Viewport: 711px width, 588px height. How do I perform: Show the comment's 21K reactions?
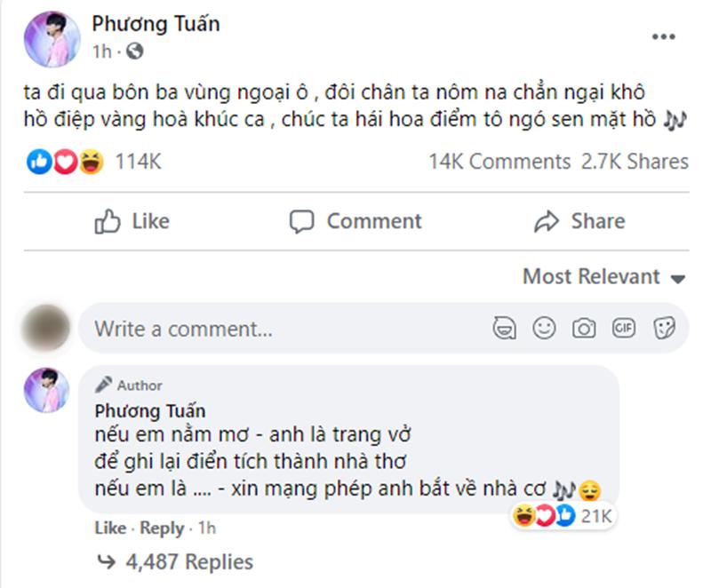[x=564, y=516]
